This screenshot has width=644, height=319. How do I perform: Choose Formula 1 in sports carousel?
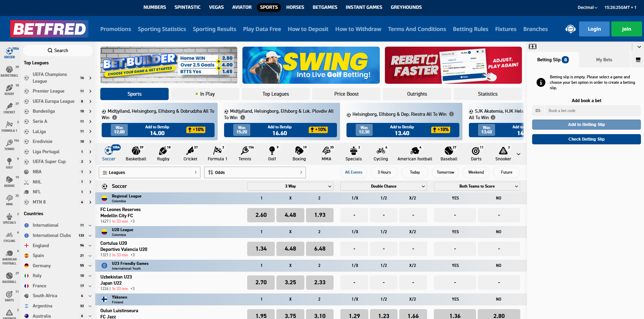click(218, 154)
